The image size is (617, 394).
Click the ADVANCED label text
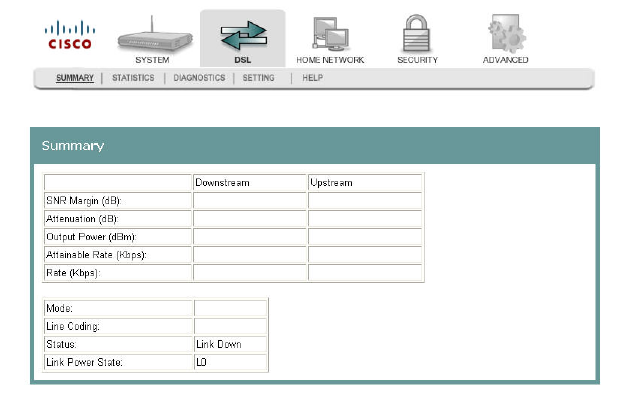click(506, 60)
